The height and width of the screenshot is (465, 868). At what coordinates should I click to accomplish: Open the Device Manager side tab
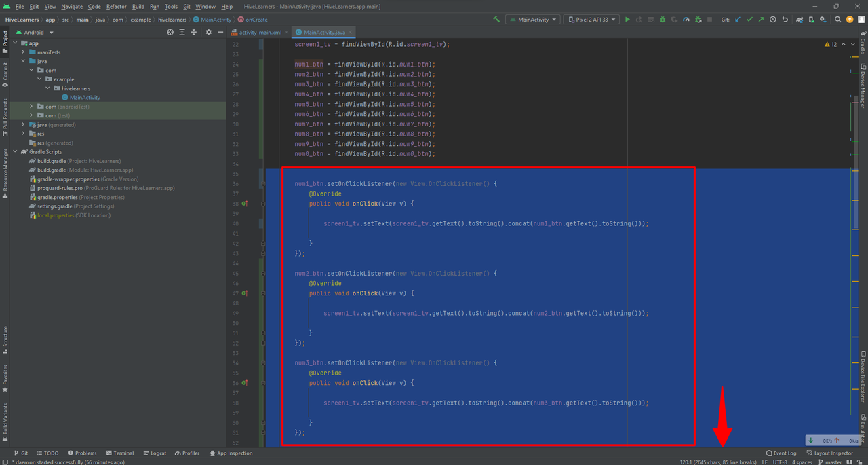coord(863,85)
